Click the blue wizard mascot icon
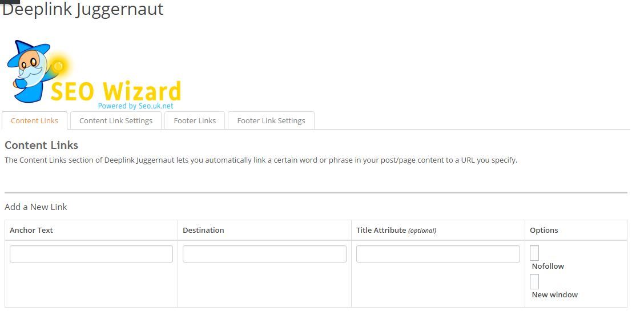644x319 pixels. click(30, 71)
